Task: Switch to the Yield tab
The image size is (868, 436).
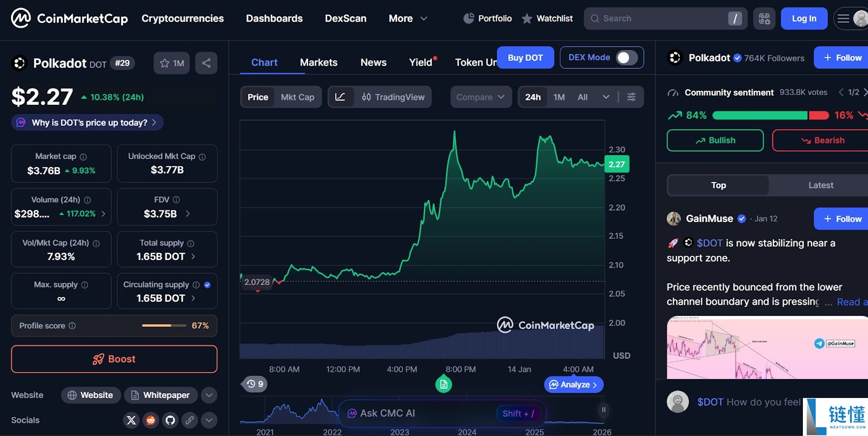Action: pyautogui.click(x=421, y=62)
